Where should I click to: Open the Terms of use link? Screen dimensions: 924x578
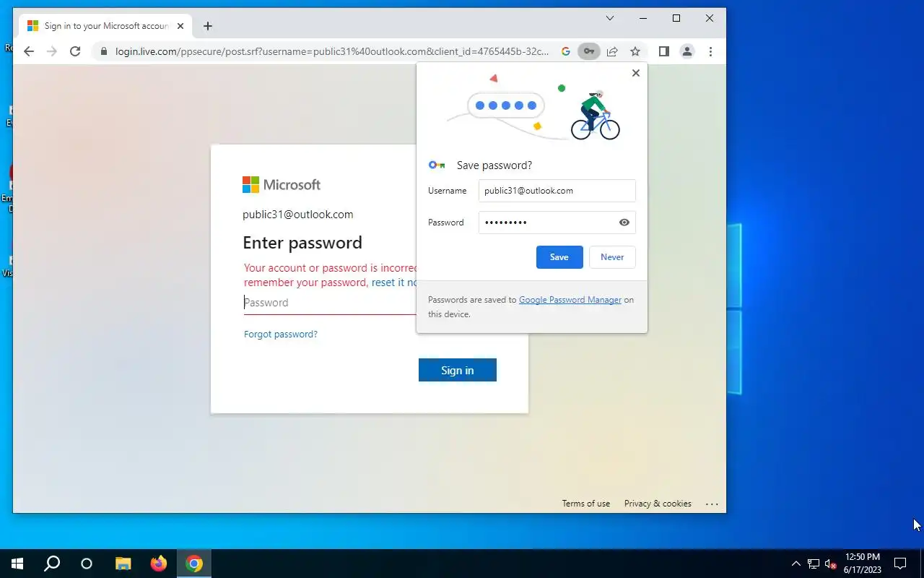pyautogui.click(x=586, y=504)
